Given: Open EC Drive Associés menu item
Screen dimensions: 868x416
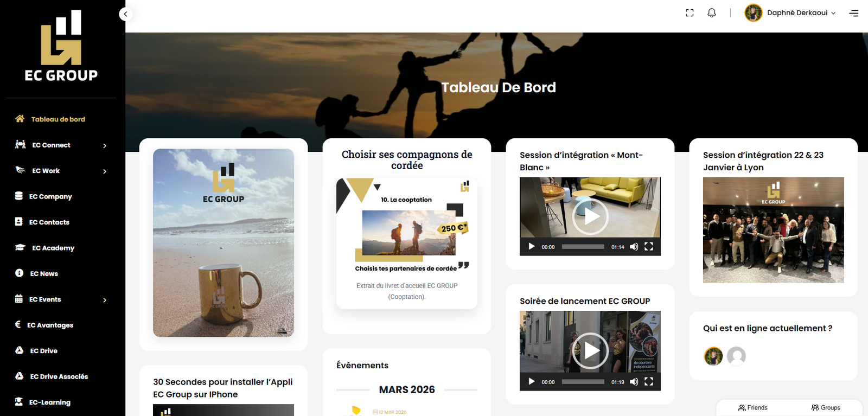Looking at the screenshot, I should (x=59, y=377).
